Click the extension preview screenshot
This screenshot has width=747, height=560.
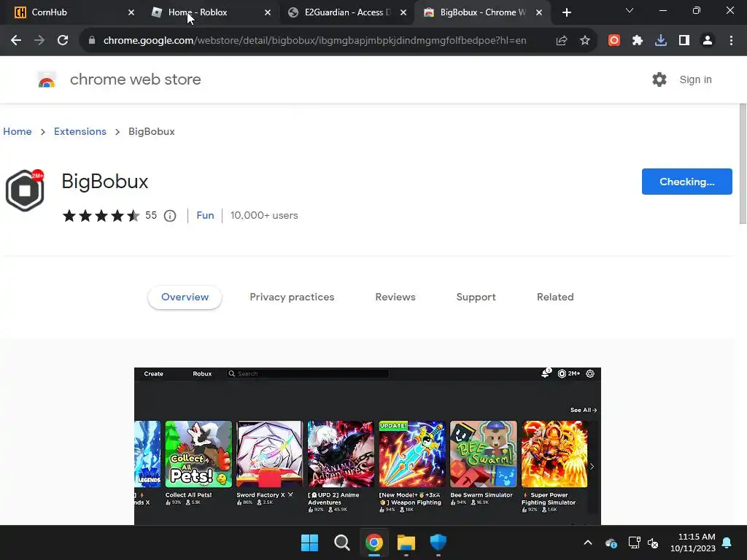(x=368, y=446)
